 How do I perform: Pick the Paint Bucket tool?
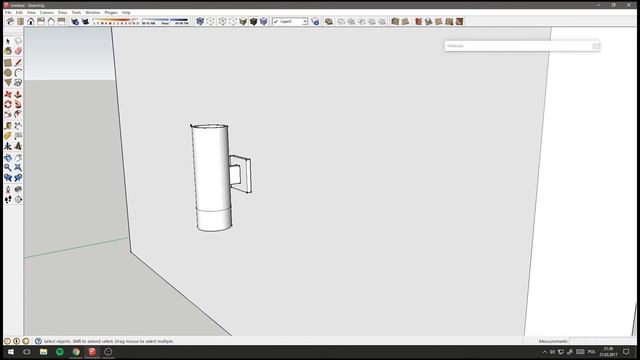pyautogui.click(x=8, y=51)
